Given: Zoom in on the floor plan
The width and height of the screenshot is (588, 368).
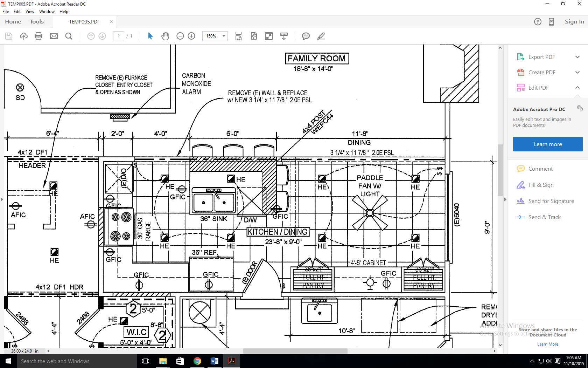Looking at the screenshot, I should tap(191, 36).
